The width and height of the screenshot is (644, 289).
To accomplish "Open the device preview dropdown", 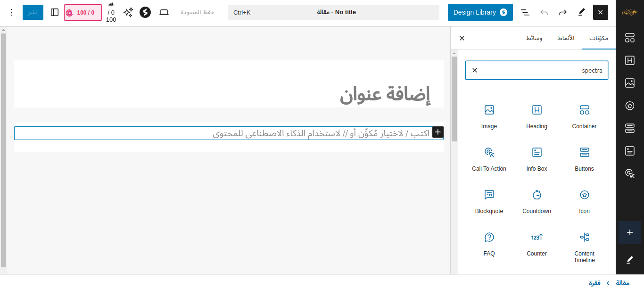I will point(164,12).
